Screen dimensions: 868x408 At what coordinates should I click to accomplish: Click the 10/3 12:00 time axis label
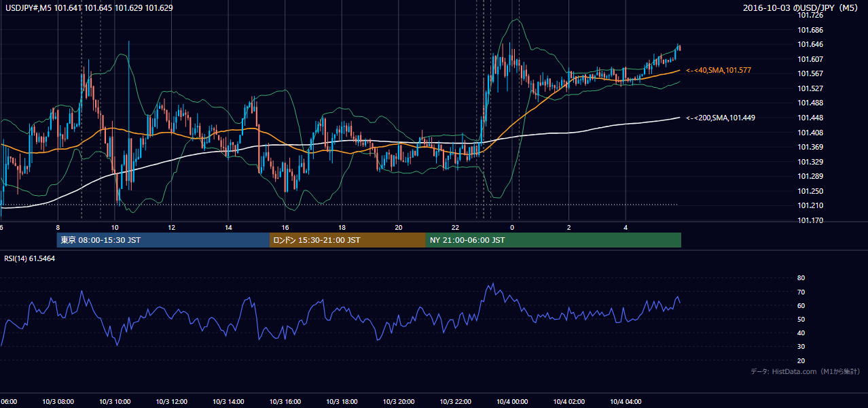click(171, 401)
